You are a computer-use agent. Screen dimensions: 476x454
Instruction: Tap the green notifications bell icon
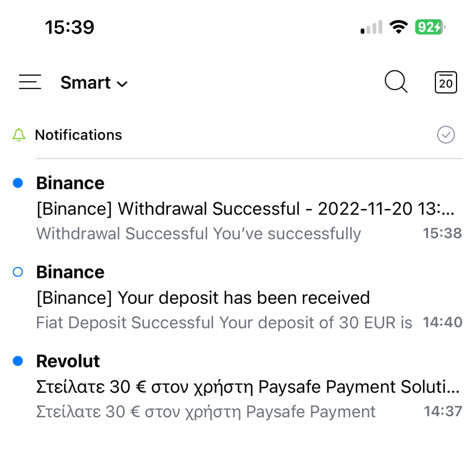click(19, 135)
